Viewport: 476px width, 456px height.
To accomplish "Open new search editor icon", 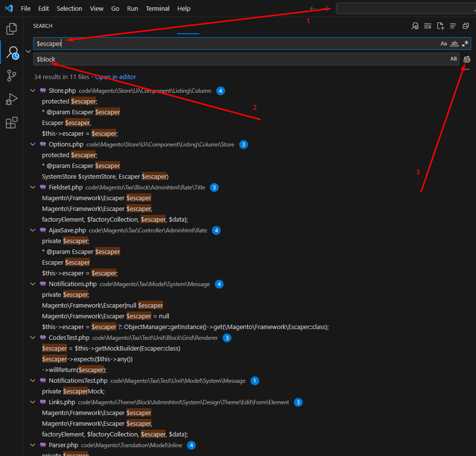I will click(440, 26).
